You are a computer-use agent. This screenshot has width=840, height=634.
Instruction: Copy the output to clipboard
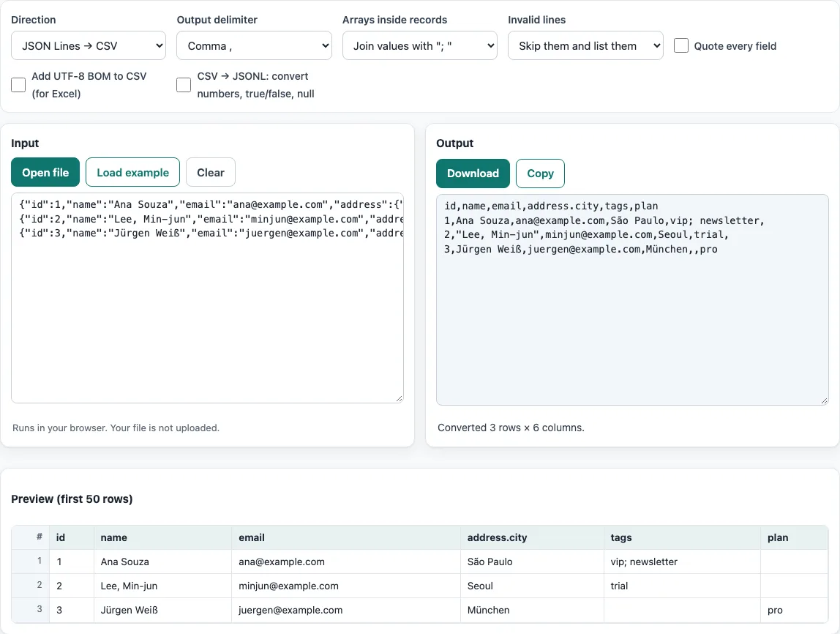coord(540,174)
